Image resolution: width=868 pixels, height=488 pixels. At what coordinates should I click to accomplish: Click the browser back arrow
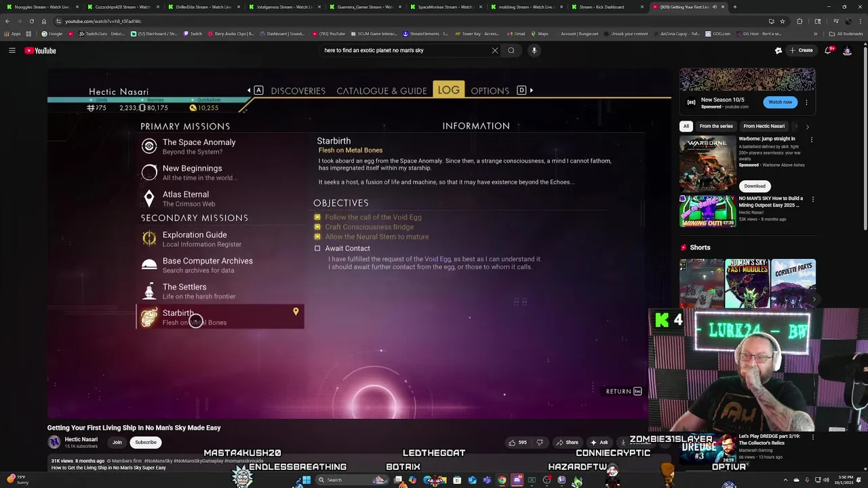pyautogui.click(x=7, y=21)
